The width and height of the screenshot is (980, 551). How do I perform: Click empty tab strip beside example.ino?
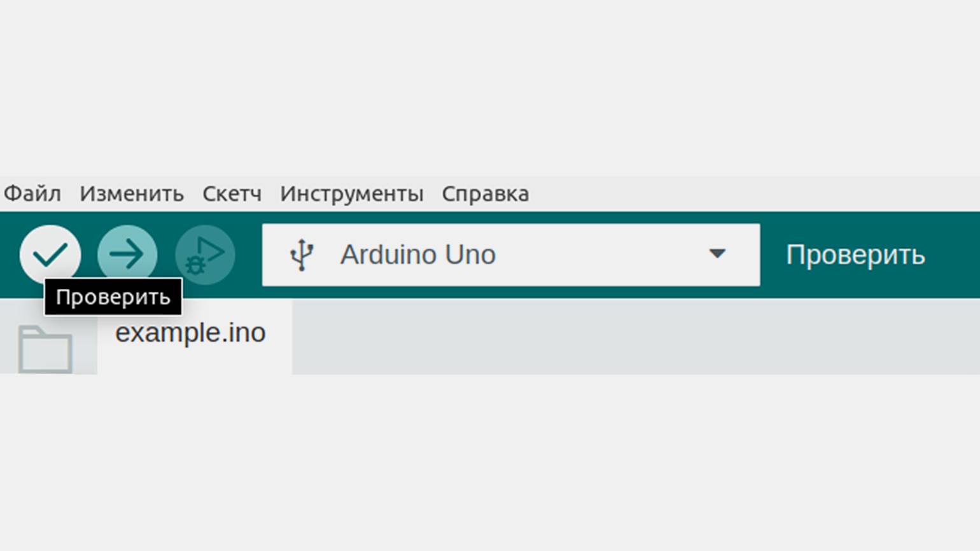tap(636, 336)
